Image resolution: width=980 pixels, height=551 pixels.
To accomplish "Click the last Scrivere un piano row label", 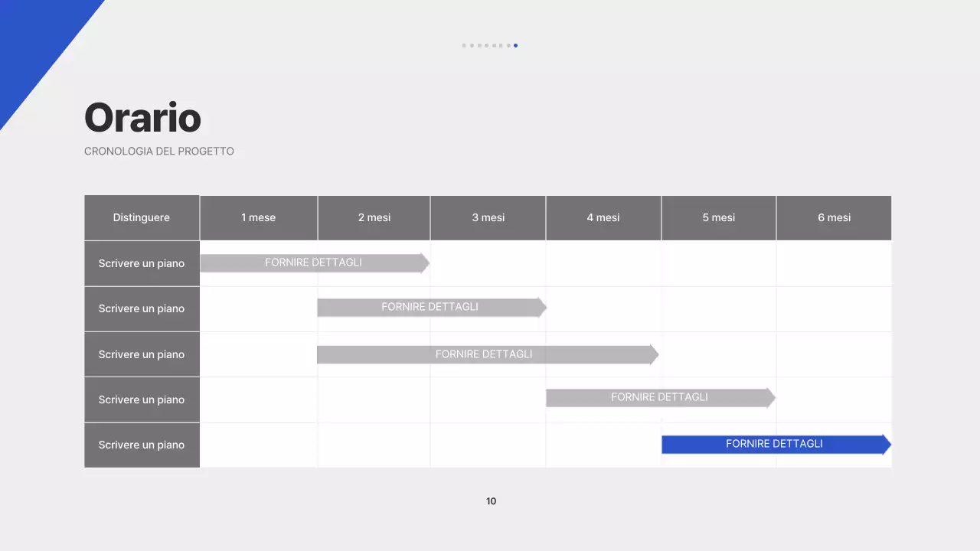I will pyautogui.click(x=142, y=445).
